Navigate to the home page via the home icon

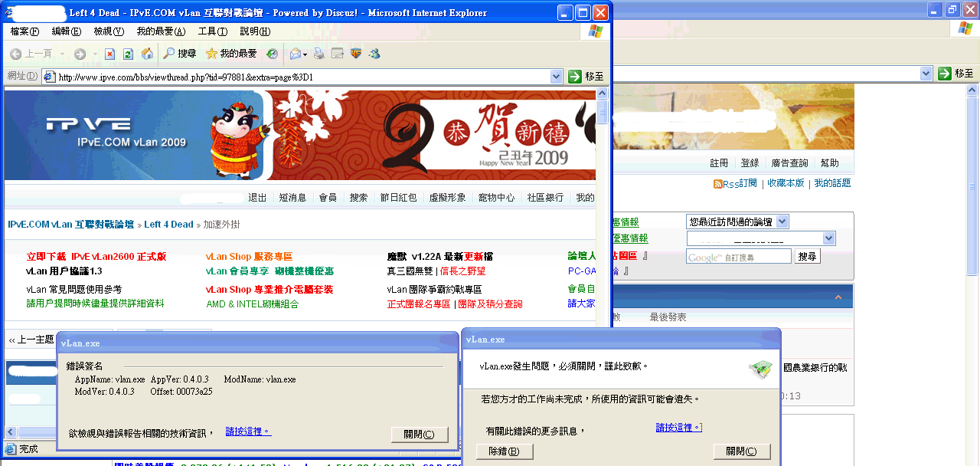(x=145, y=54)
